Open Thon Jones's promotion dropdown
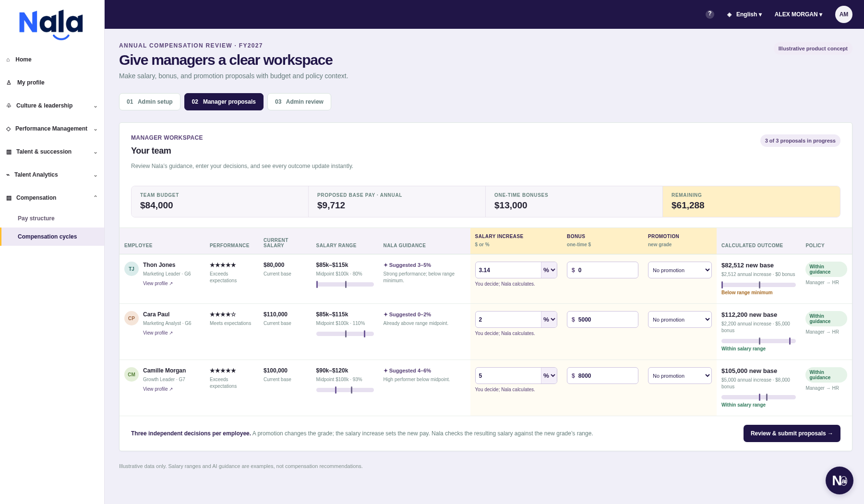This screenshot has height=504, width=864. coord(680,270)
